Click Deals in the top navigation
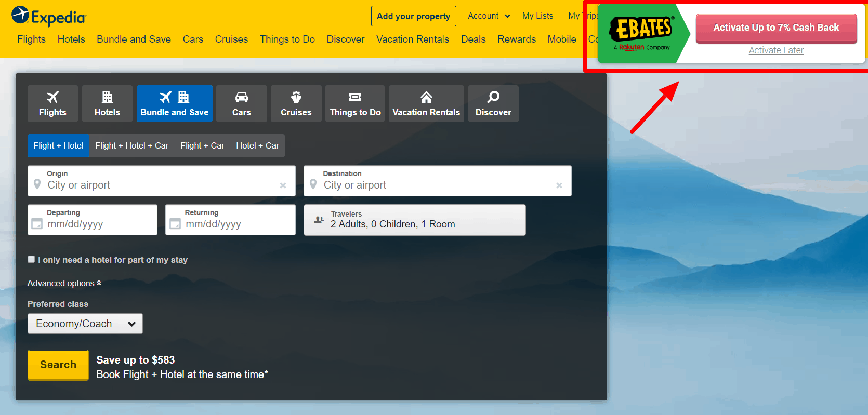 point(474,39)
